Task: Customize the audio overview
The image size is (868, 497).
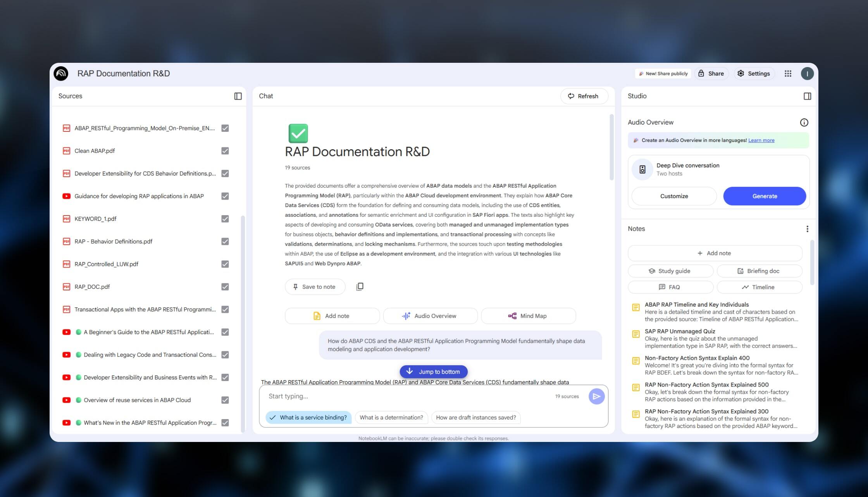Action: 674,196
